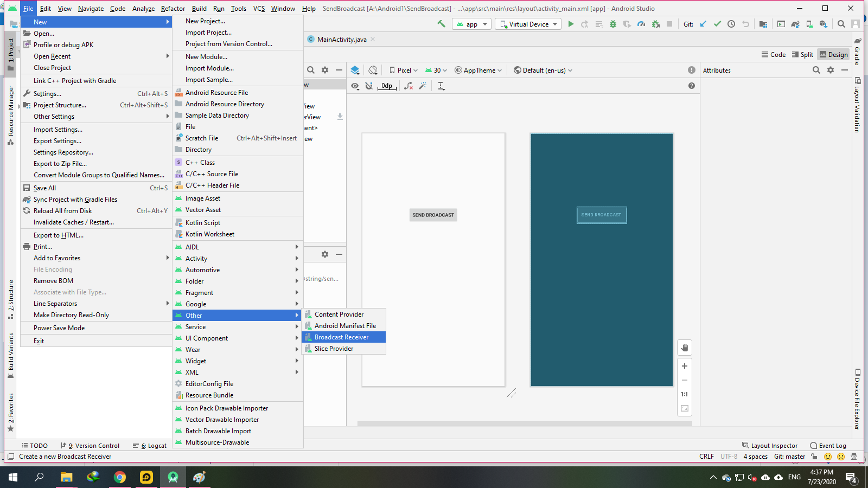Open AVD Manager phone icon
This screenshot has width=868, height=488.
coord(809,24)
